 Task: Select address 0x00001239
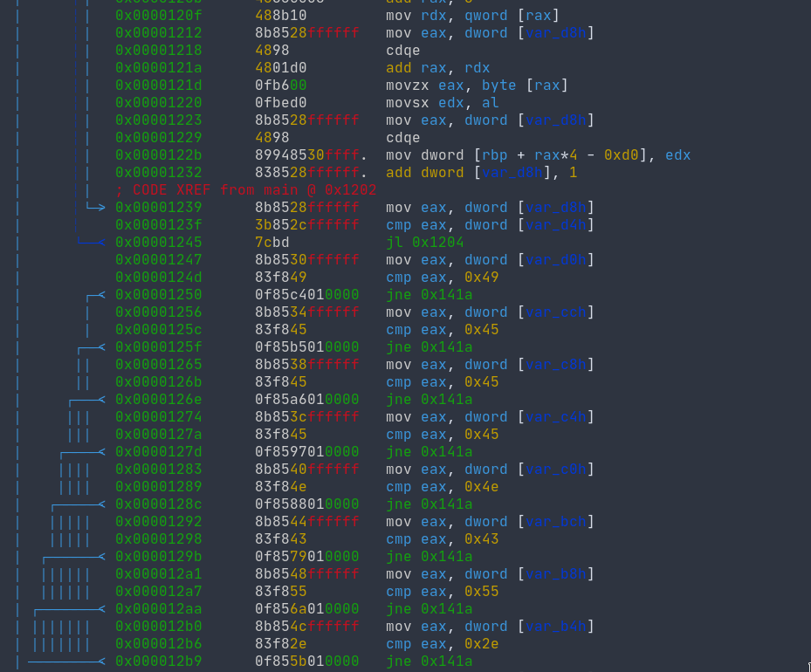point(158,208)
